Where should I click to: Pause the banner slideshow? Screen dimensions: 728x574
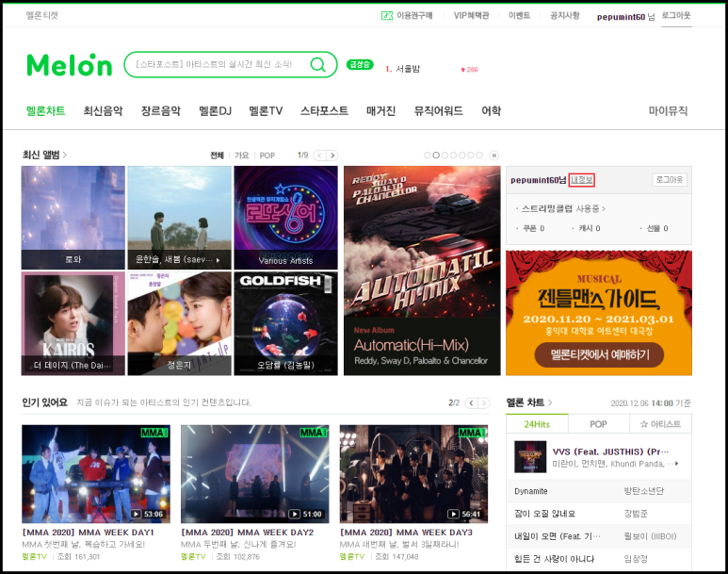(494, 156)
